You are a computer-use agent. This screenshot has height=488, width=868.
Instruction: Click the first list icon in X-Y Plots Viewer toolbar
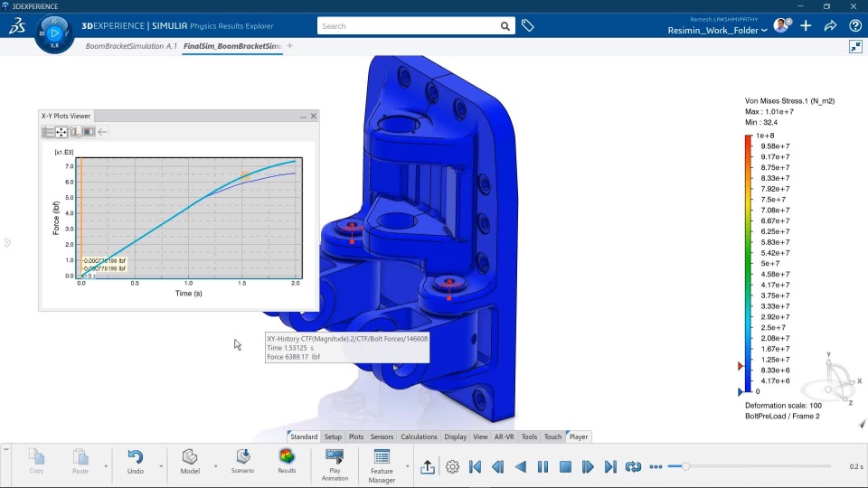48,132
